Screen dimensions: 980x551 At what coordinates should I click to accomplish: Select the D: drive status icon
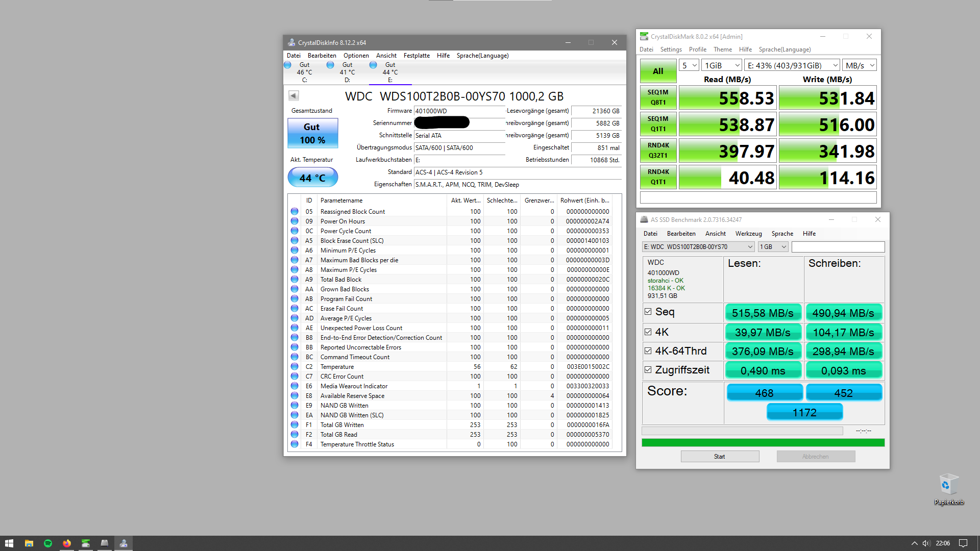pos(331,65)
